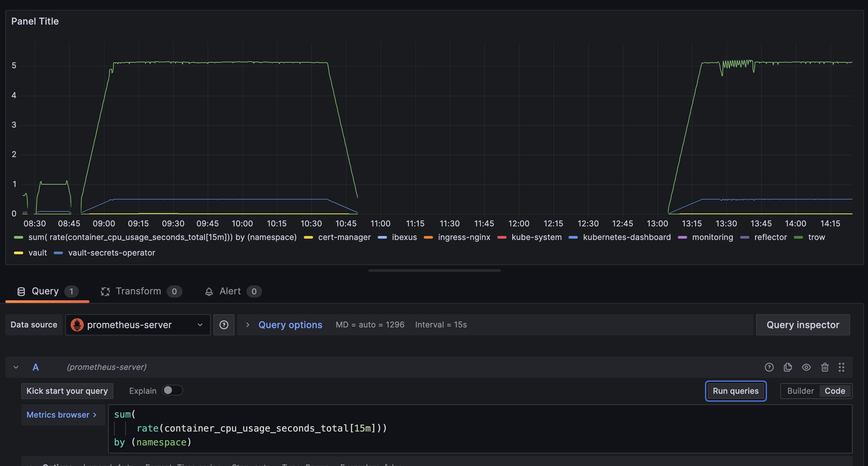Open data source help question-mark icon
This screenshot has height=466, width=868.
point(224,325)
